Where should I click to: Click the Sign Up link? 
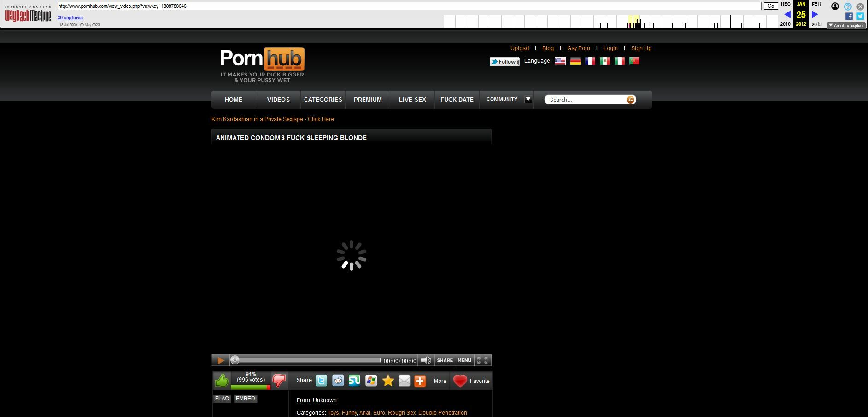tap(641, 48)
